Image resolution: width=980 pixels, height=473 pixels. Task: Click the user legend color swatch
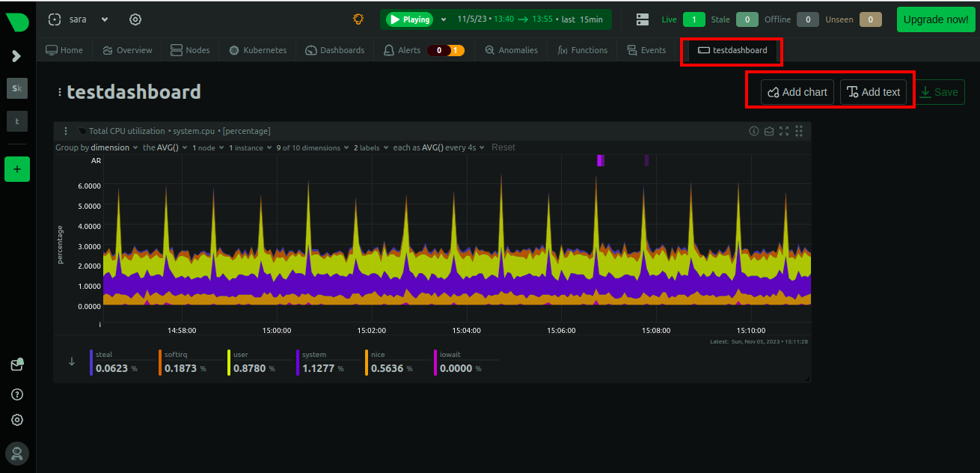point(229,362)
